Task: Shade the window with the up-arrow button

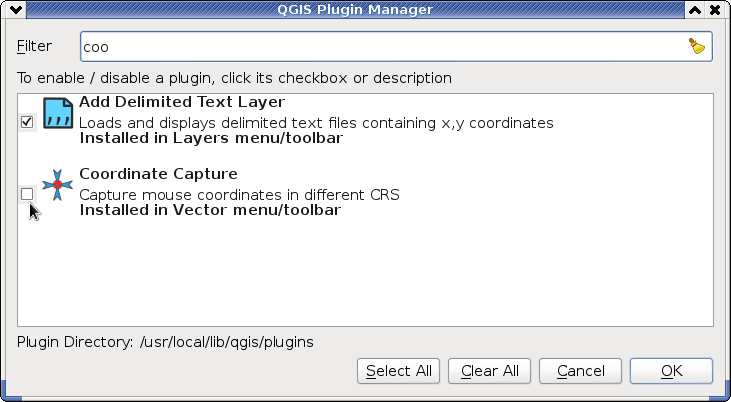Action: click(x=695, y=10)
